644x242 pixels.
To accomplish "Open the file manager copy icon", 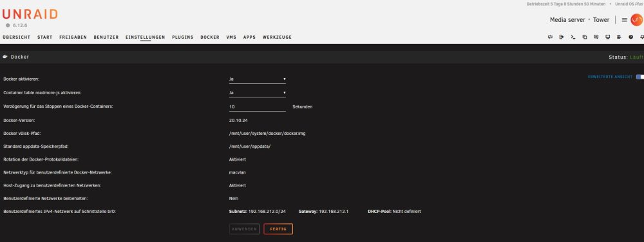I will [x=585, y=37].
